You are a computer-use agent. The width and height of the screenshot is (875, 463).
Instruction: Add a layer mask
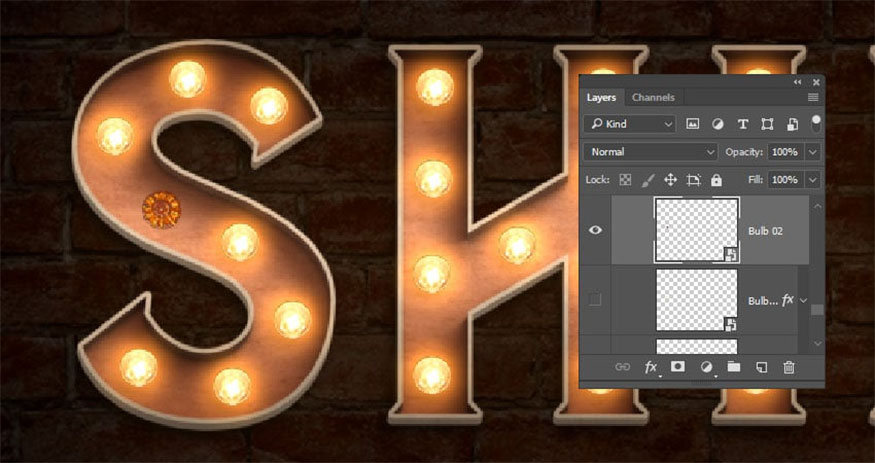click(677, 366)
